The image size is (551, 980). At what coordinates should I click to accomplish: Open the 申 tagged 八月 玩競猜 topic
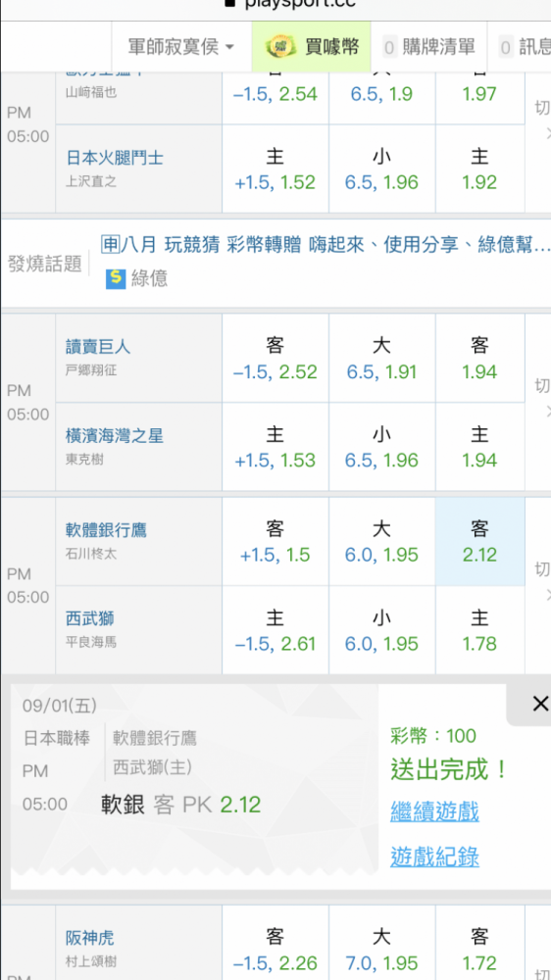tap(326, 245)
